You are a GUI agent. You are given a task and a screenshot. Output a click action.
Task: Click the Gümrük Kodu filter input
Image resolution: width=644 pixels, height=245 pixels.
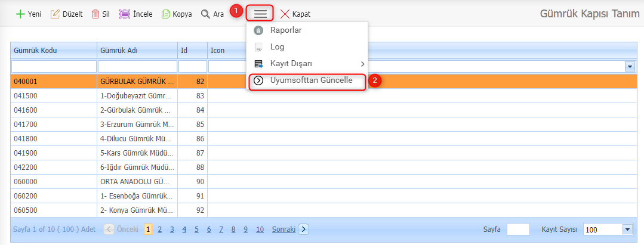[x=54, y=66]
